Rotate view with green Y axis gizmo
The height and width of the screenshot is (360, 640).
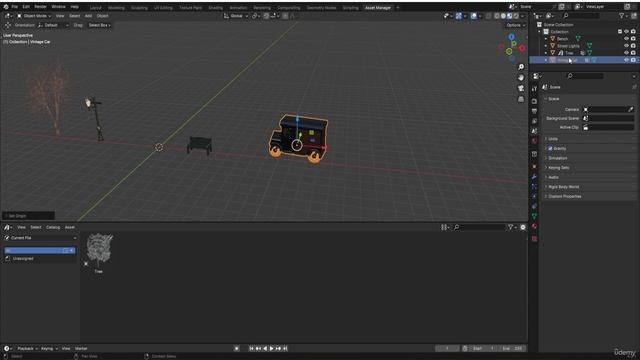coord(509,51)
